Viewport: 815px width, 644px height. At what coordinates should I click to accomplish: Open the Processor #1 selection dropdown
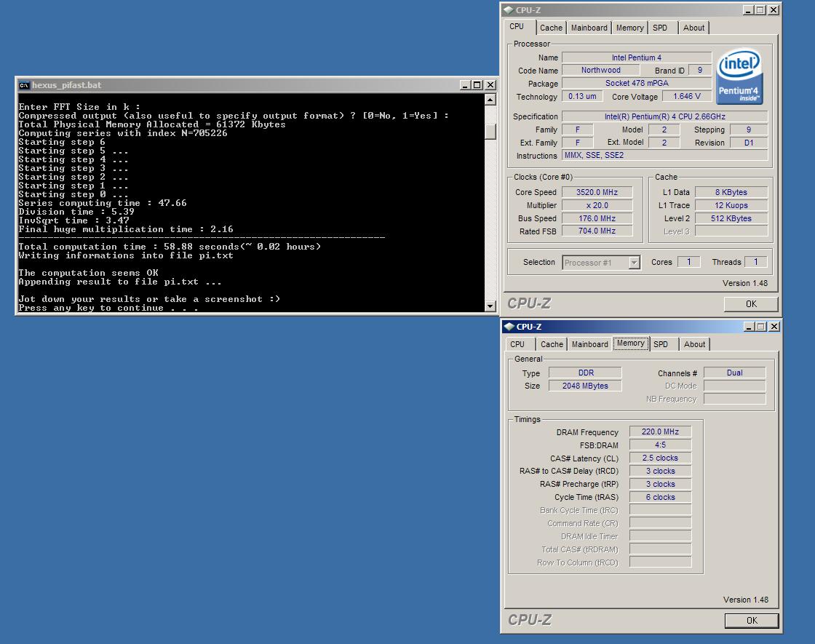[634, 263]
